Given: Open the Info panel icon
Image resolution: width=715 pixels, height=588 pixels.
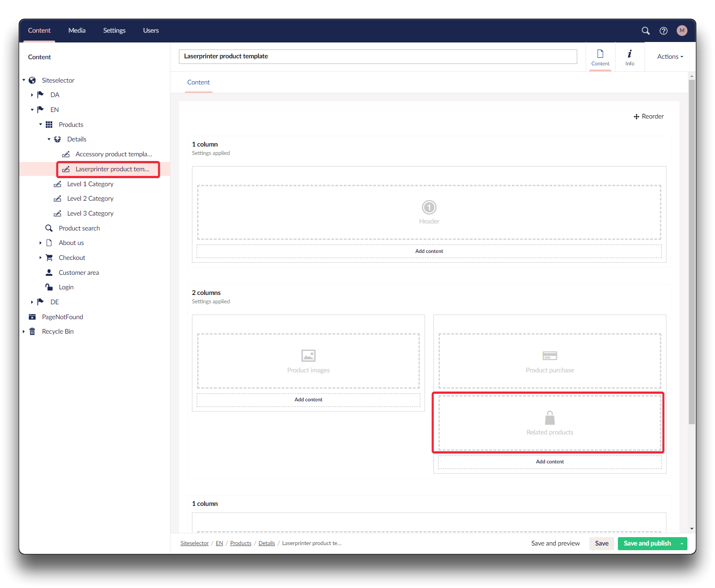Looking at the screenshot, I should point(630,57).
